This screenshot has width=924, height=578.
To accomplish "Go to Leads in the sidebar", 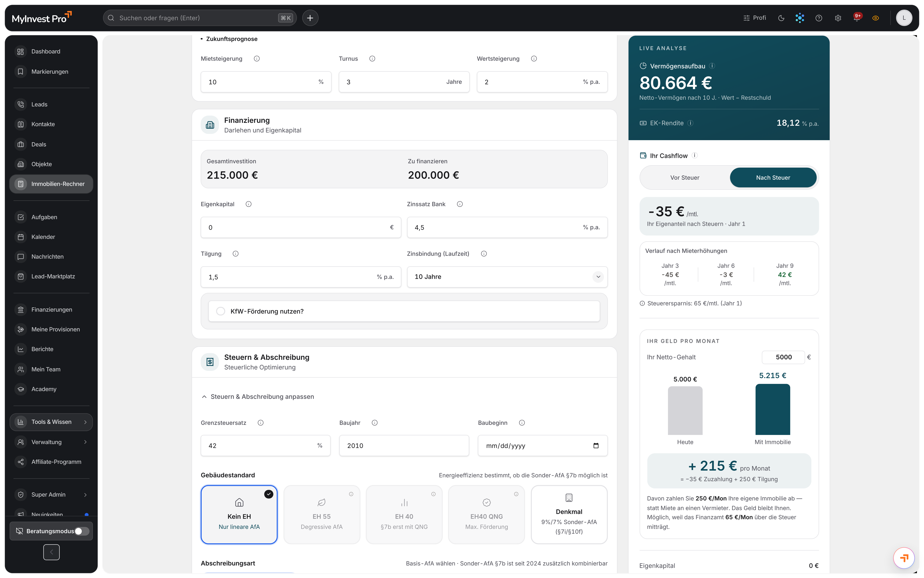I will (51, 104).
